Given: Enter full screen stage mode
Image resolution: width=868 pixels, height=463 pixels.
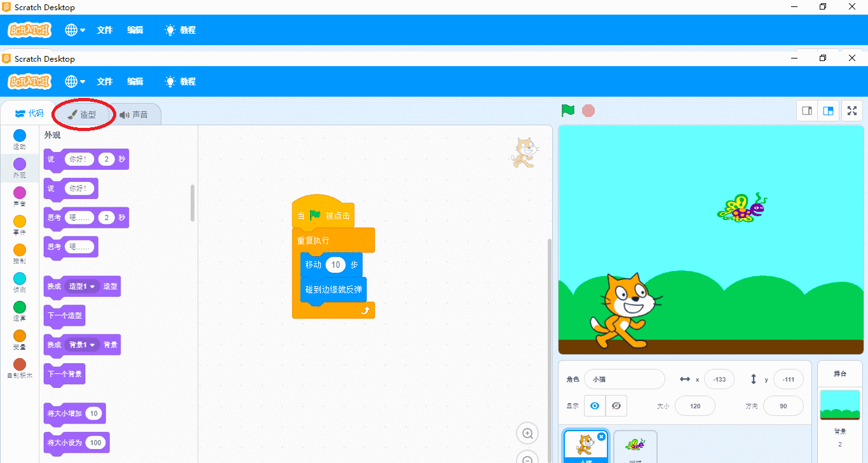Looking at the screenshot, I should [x=852, y=111].
